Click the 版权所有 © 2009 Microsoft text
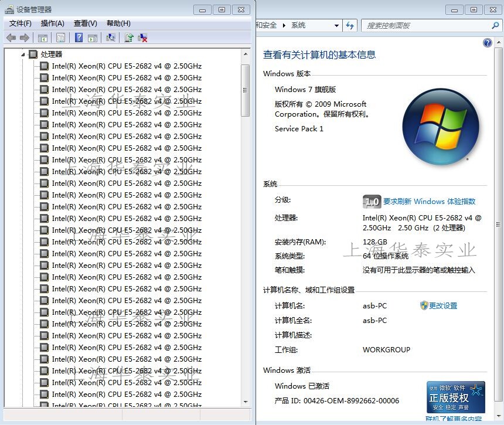 tap(321, 104)
